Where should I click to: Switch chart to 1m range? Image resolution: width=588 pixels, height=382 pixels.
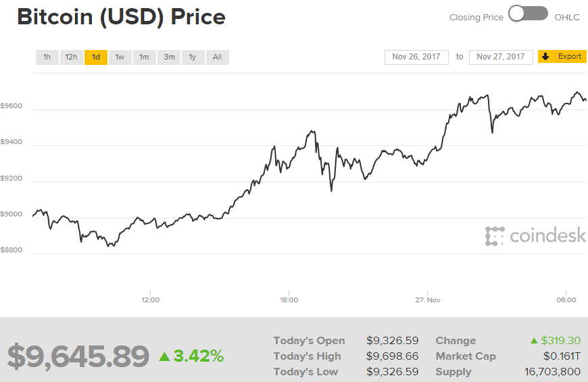click(144, 57)
